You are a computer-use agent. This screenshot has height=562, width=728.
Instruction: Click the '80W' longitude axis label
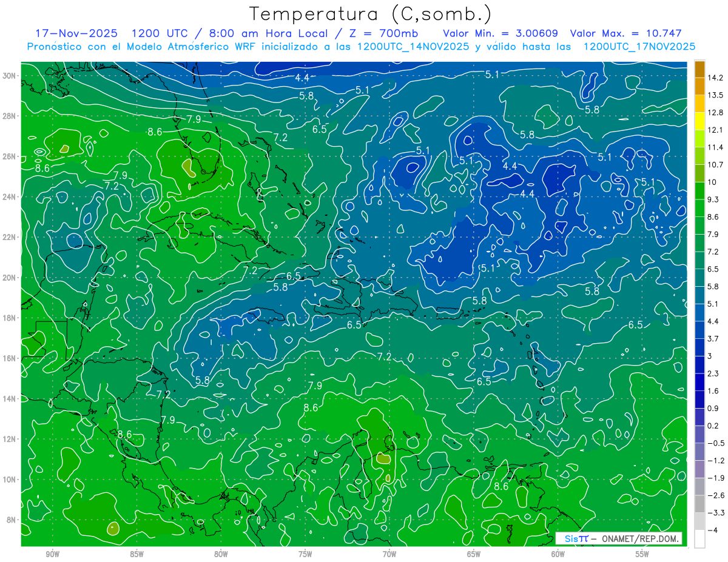[221, 554]
